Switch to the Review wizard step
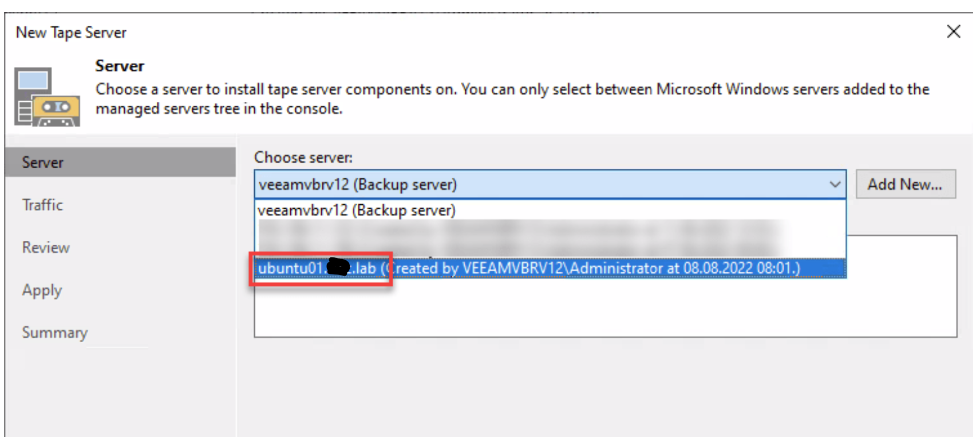This screenshot has height=445, width=980. pyautogui.click(x=46, y=248)
